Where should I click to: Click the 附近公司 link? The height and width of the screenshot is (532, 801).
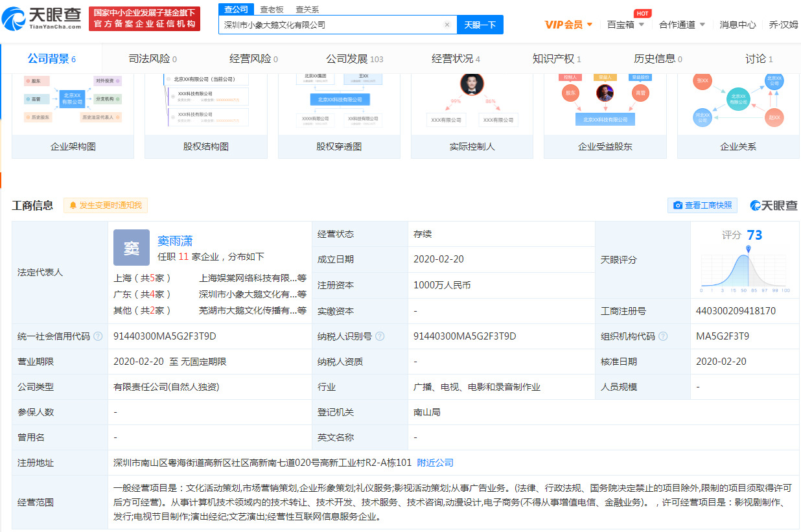point(435,463)
